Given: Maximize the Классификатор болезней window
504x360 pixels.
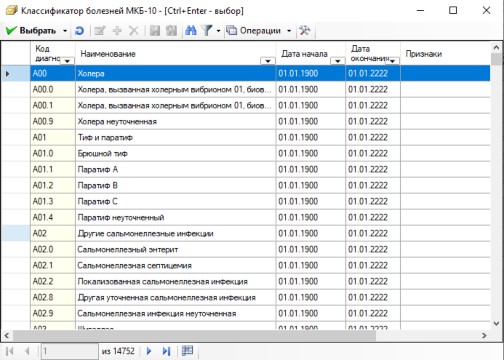Looking at the screenshot, I should click(x=453, y=10).
